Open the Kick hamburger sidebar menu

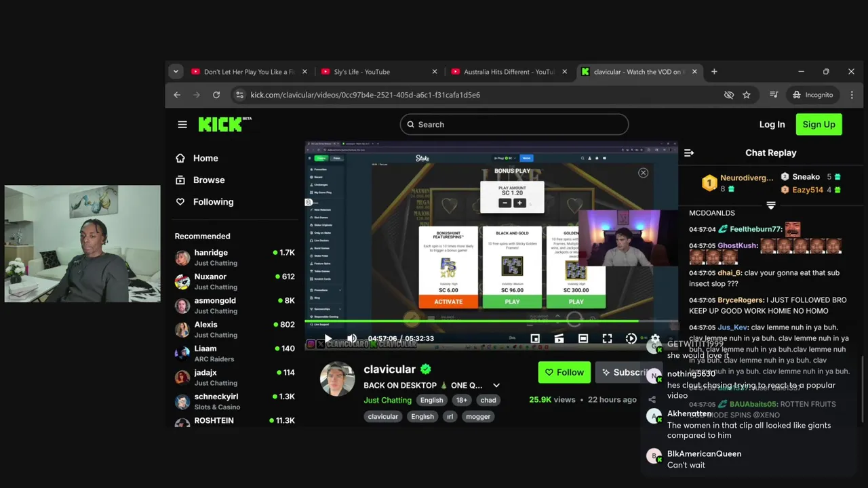coord(182,125)
